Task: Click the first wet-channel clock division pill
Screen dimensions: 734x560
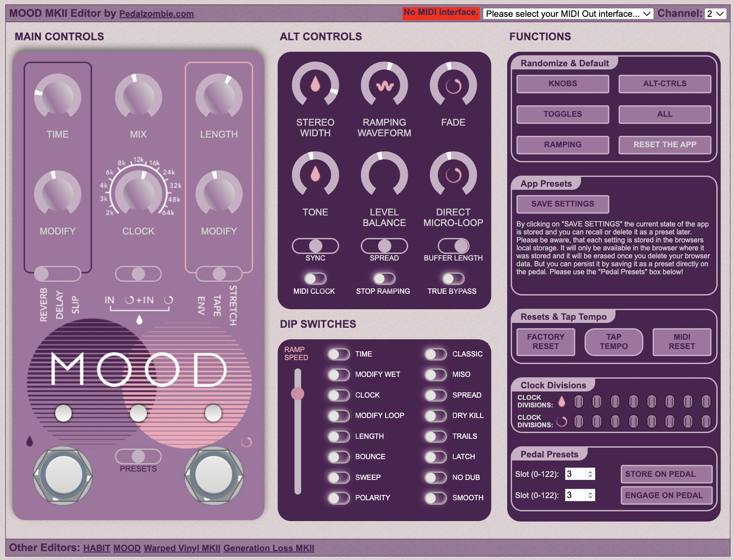Action: tap(579, 401)
